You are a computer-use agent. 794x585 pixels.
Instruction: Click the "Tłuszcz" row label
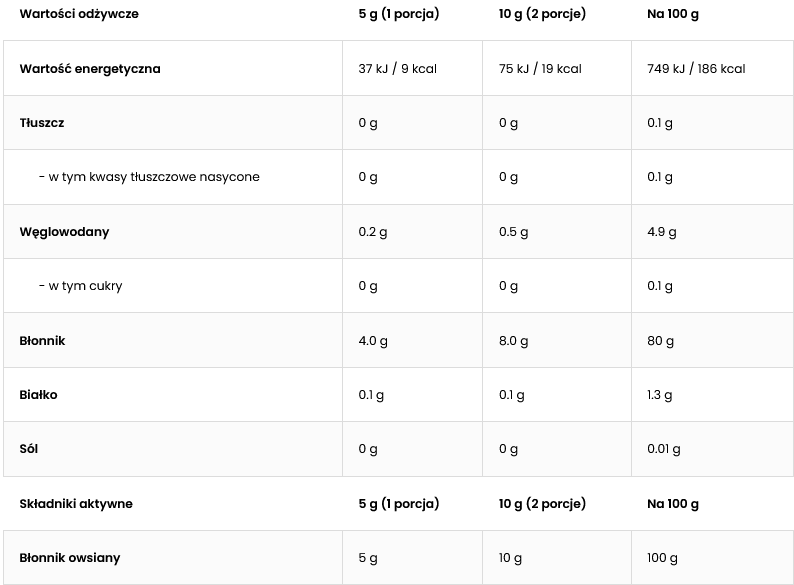click(x=42, y=123)
